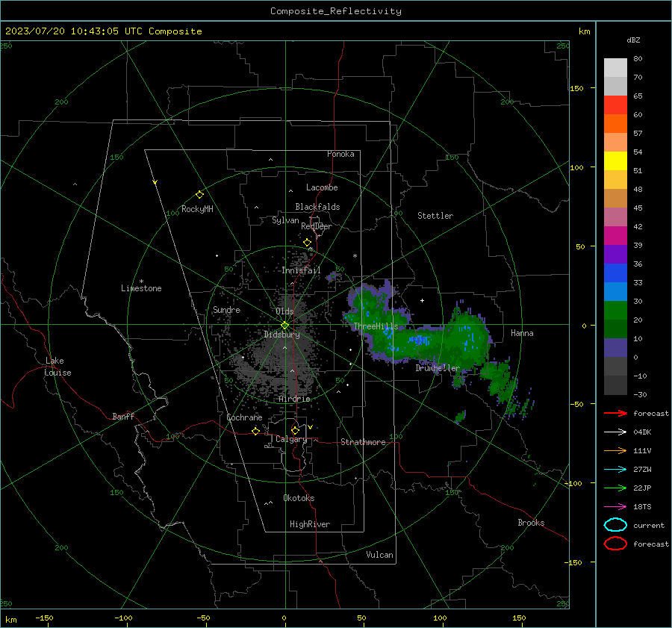Click the 'Composite_Reflectivity' title
The width and height of the screenshot is (672, 628).
tap(336, 11)
